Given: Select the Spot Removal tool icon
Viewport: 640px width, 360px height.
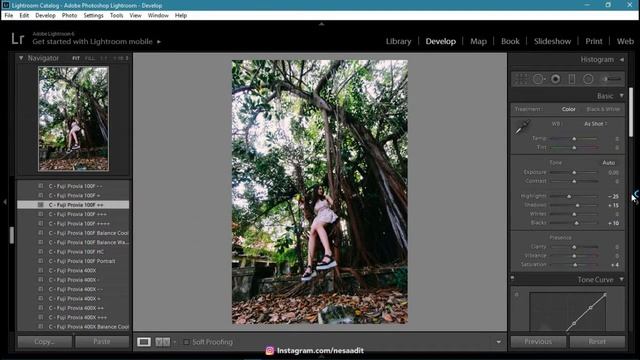Looking at the screenshot, I should tap(539, 79).
